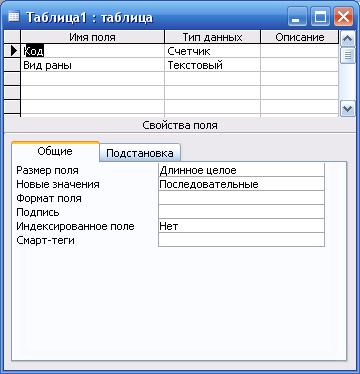The height and width of the screenshot is (374, 360).
Task: Click the Имя поля column header
Action: pos(93,37)
